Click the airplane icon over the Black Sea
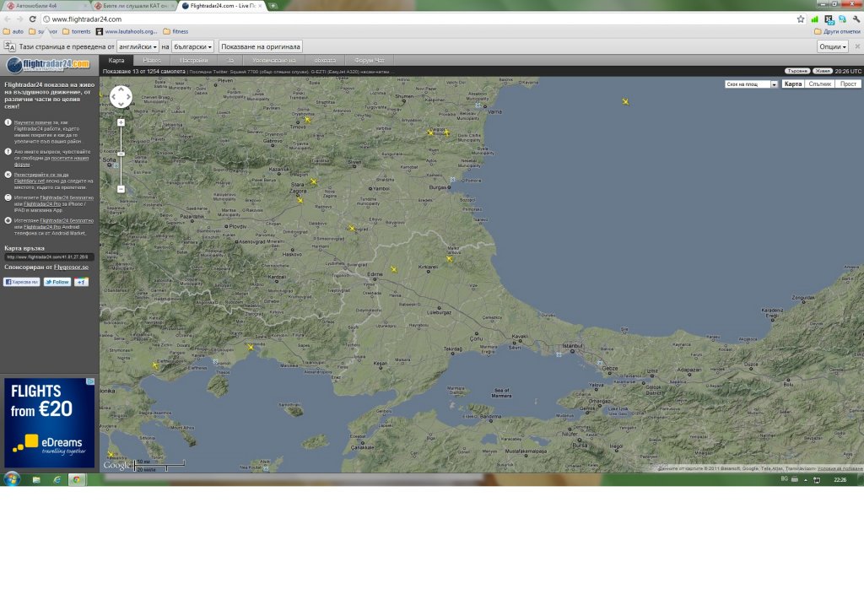Viewport: 864px width, 616px height. 625,101
